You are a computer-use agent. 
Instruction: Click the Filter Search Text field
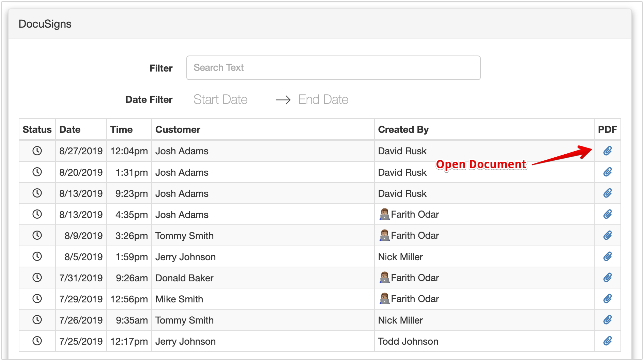(333, 68)
